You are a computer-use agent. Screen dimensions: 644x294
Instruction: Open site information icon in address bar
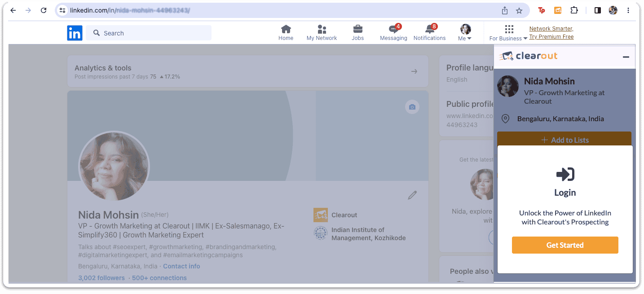click(62, 10)
